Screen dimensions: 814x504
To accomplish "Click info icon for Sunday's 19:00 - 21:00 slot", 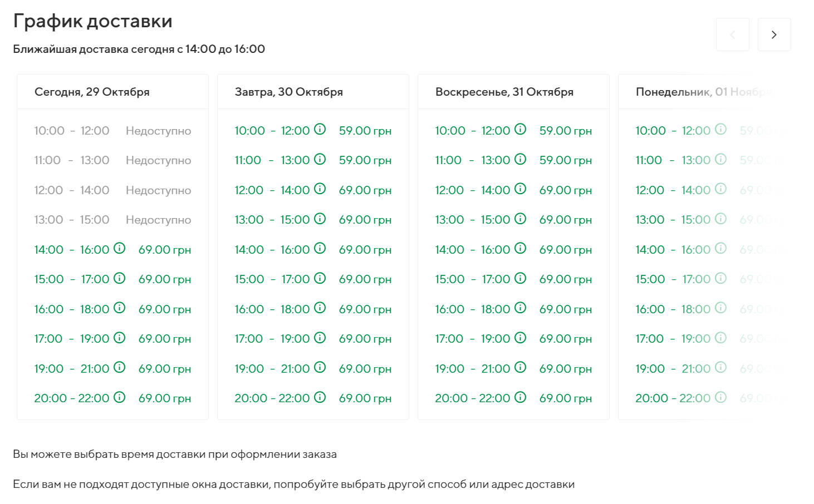I will click(520, 367).
